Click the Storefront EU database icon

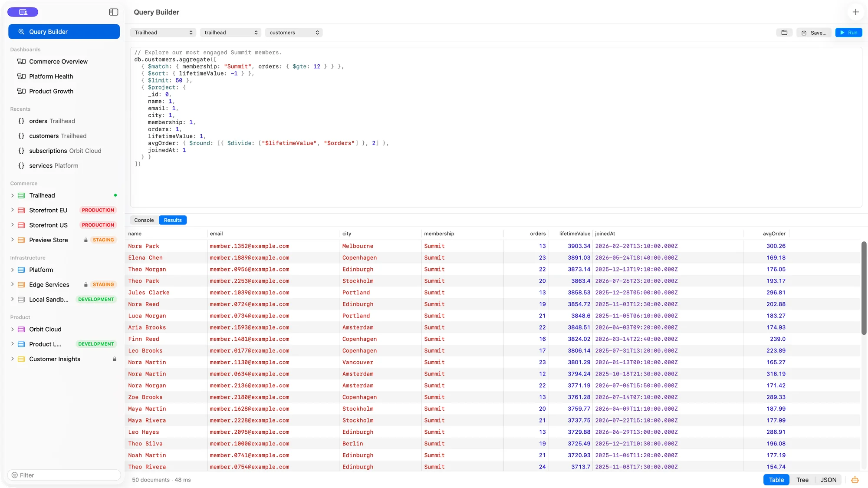[x=21, y=210]
